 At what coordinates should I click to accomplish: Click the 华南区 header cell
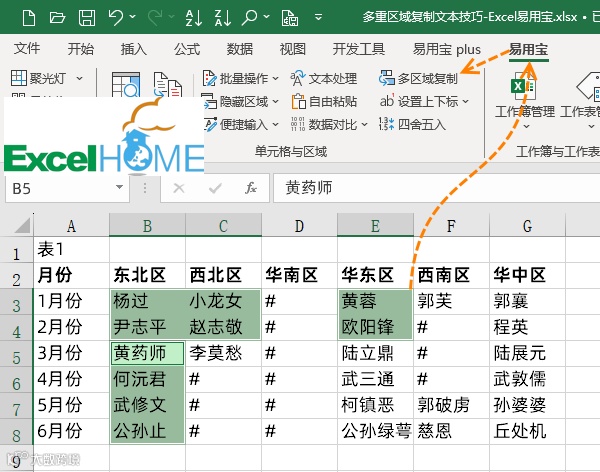point(299,276)
